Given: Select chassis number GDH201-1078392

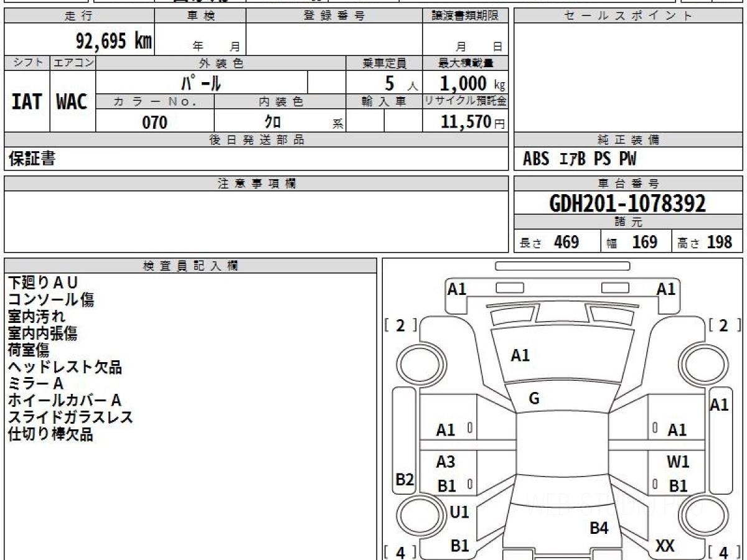Looking at the screenshot, I should pyautogui.click(x=627, y=203).
